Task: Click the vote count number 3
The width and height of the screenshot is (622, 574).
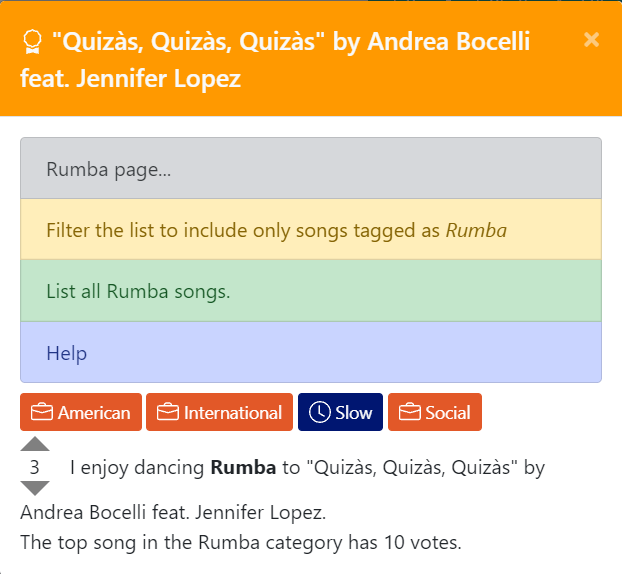Action: coord(35,467)
